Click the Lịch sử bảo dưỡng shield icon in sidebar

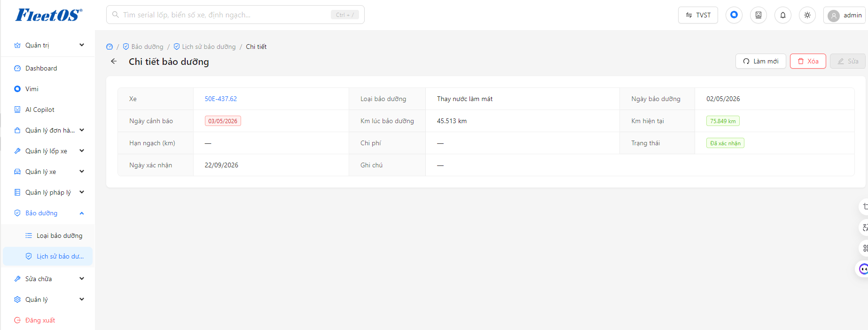click(29, 256)
